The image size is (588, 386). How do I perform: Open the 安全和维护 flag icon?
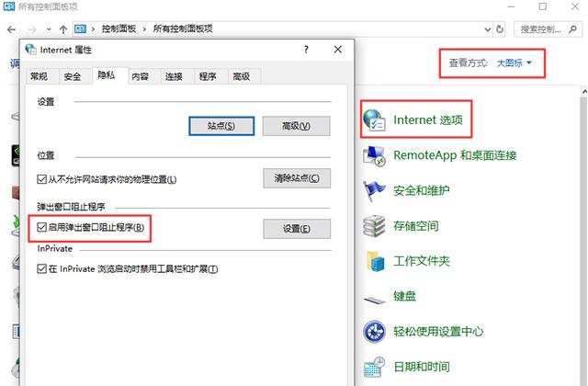(x=374, y=190)
